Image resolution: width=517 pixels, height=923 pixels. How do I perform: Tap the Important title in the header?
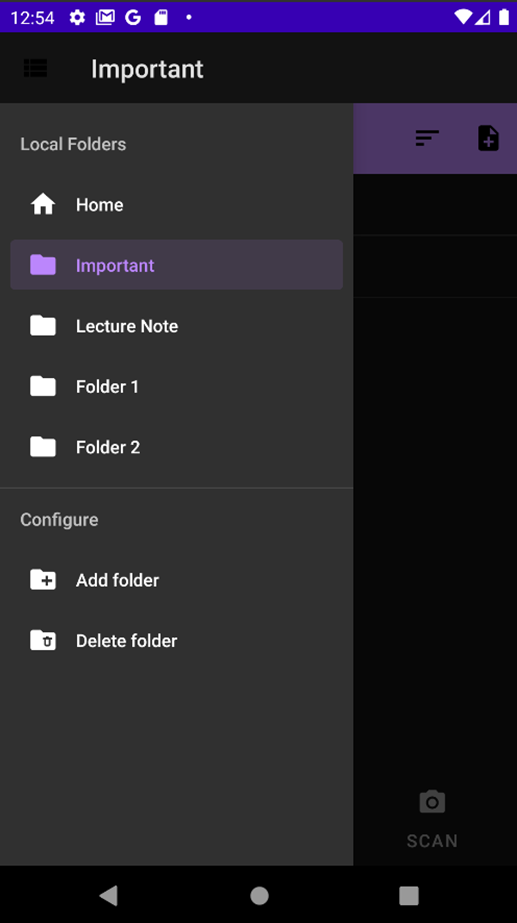pyautogui.click(x=147, y=69)
